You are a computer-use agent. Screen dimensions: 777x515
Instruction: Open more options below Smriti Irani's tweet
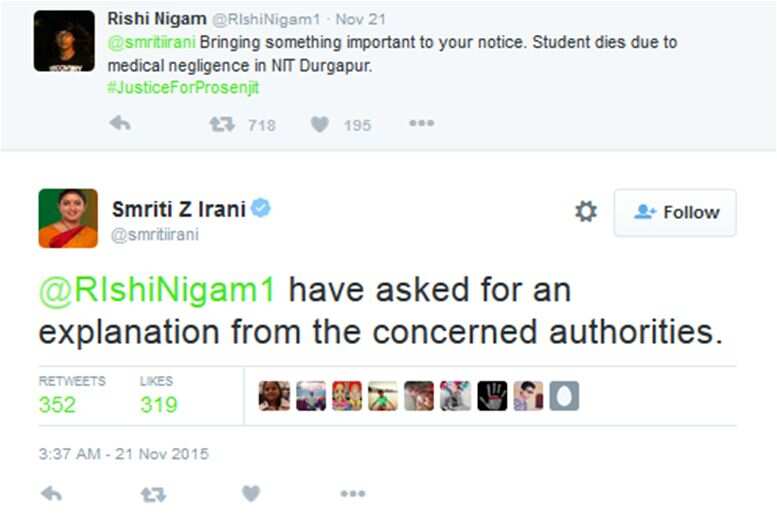click(x=353, y=494)
